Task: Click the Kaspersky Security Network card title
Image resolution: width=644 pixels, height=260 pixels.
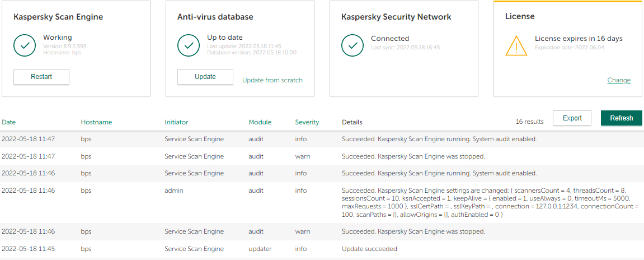Action: [396, 17]
